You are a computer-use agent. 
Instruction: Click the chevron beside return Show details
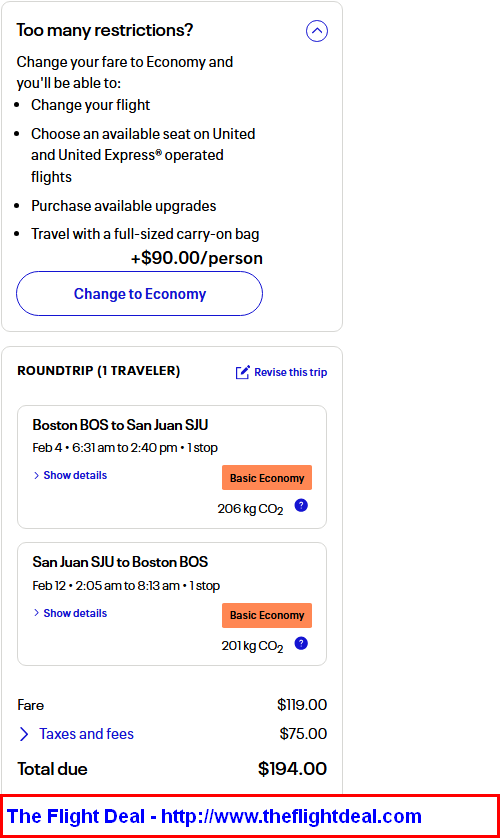point(36,613)
